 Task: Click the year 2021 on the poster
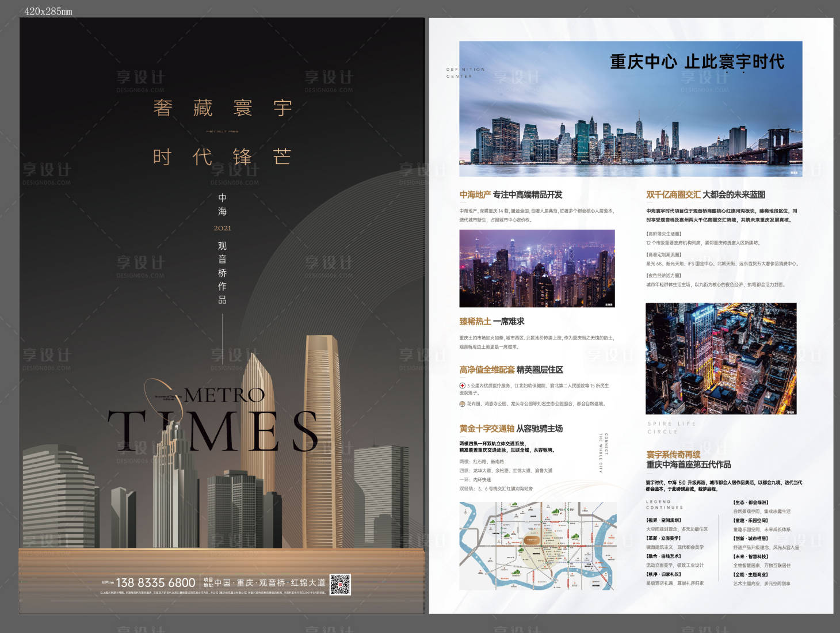pos(222,228)
